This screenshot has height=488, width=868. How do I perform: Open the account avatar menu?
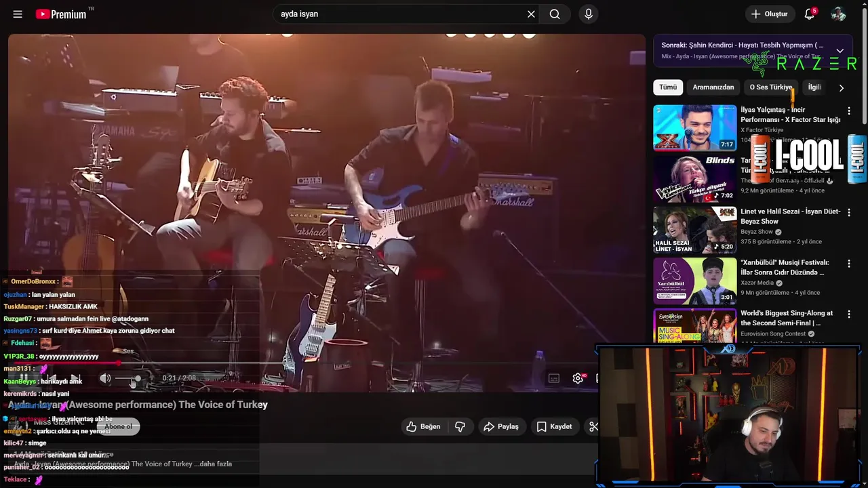point(838,14)
